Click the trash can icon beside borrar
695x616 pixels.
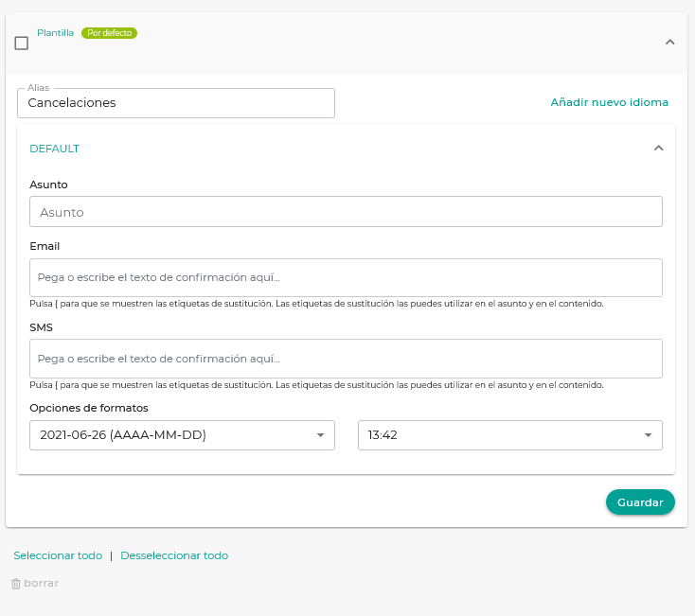pos(16,584)
